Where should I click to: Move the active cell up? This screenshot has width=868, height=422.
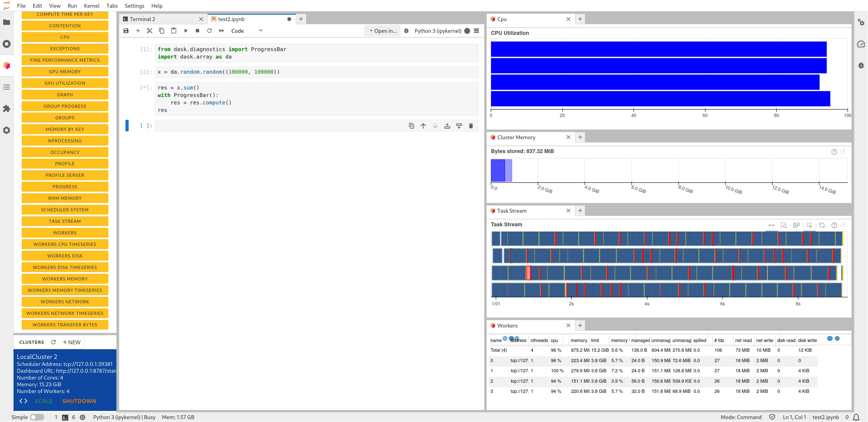pyautogui.click(x=423, y=126)
